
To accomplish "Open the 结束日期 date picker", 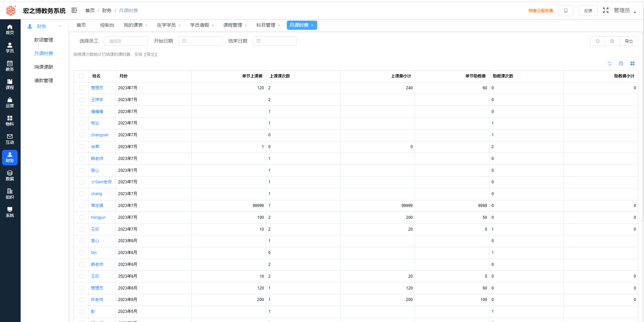I will click(x=275, y=41).
